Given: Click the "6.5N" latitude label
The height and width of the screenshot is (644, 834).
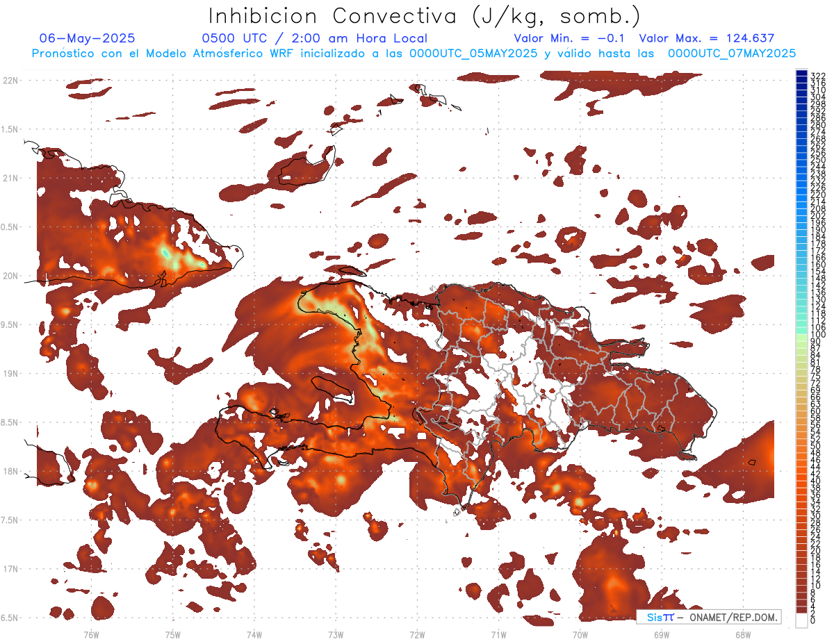Looking at the screenshot, I should tap(10, 618).
